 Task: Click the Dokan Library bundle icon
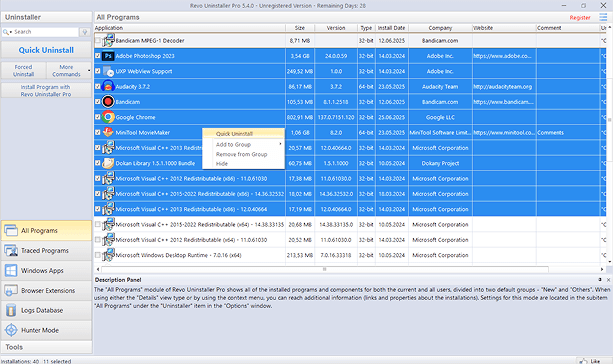point(108,163)
